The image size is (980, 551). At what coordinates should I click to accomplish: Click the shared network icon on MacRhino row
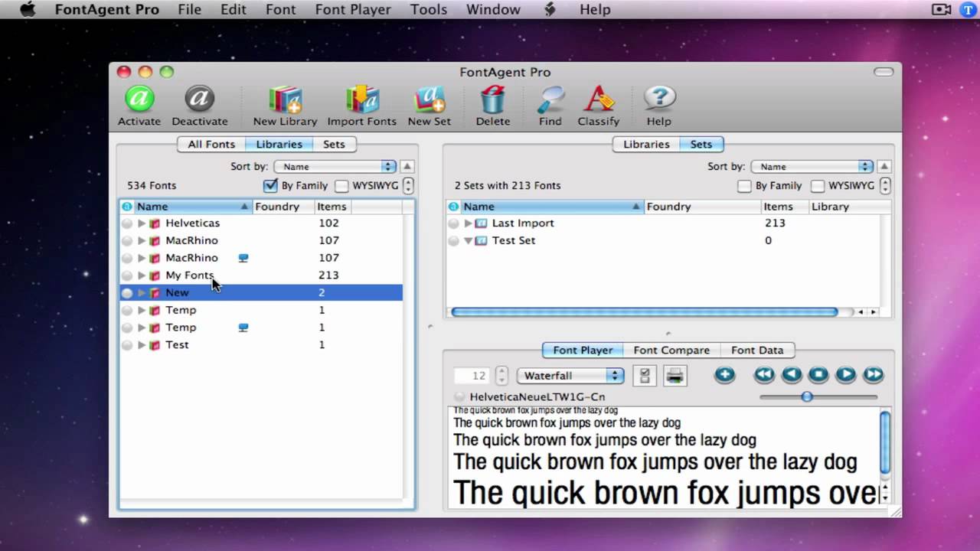tap(243, 258)
